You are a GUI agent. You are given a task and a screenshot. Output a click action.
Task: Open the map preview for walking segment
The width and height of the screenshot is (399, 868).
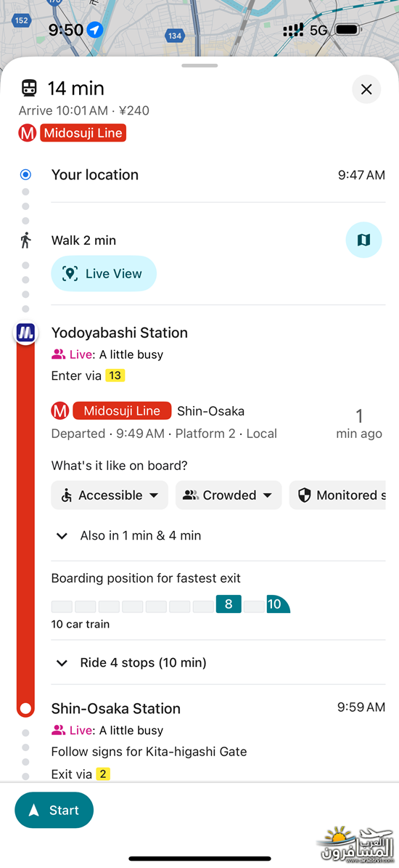coord(363,240)
